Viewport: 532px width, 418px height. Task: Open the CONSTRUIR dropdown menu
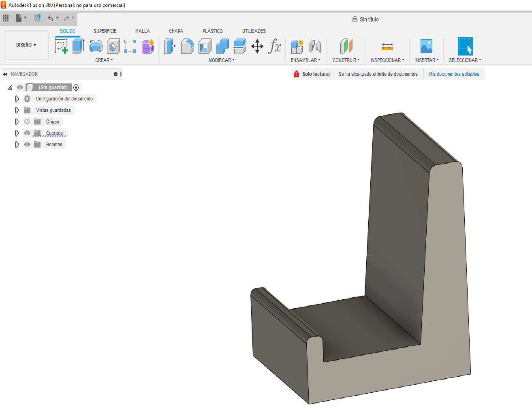(x=346, y=60)
